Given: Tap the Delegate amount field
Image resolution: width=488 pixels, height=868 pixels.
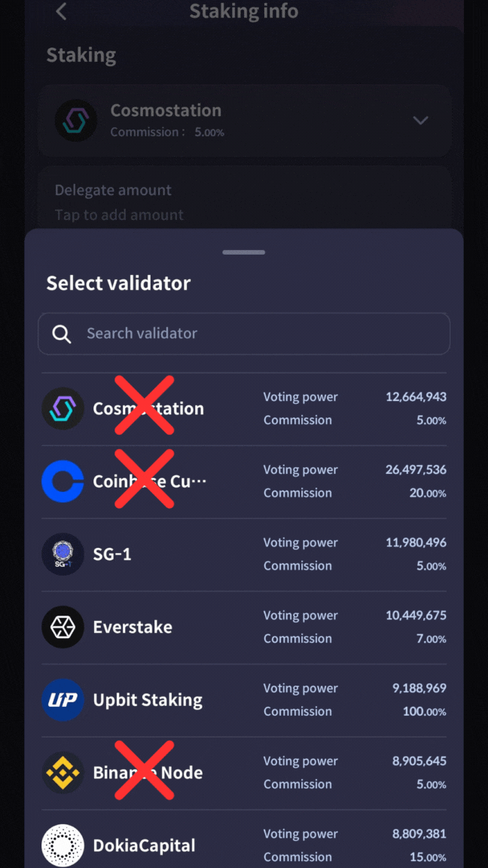Looking at the screenshot, I should (x=244, y=202).
